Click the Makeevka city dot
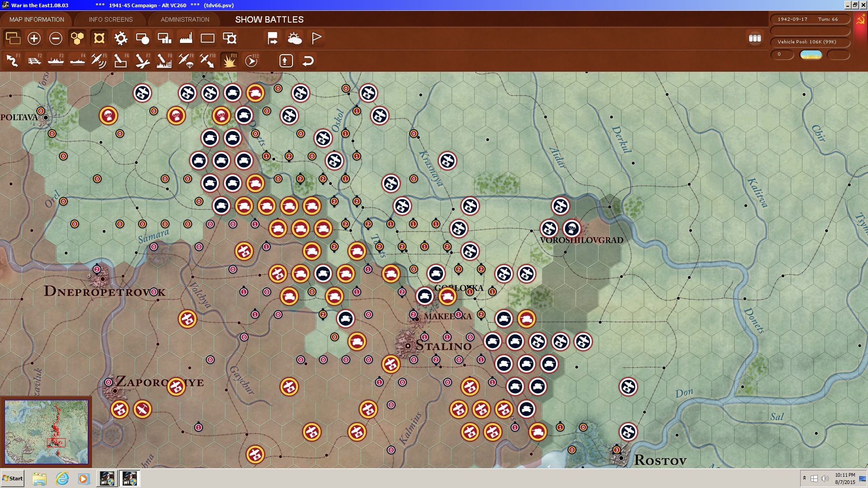 [x=417, y=319]
